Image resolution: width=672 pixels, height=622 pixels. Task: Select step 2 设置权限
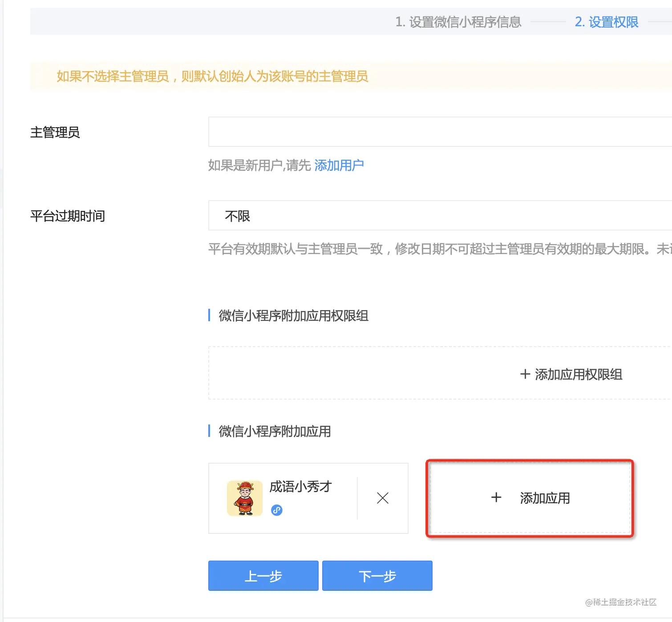(606, 22)
